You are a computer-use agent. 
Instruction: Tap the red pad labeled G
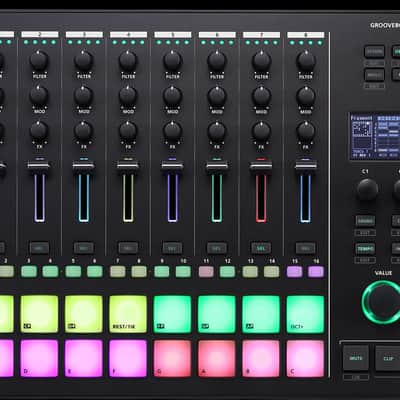172,358
